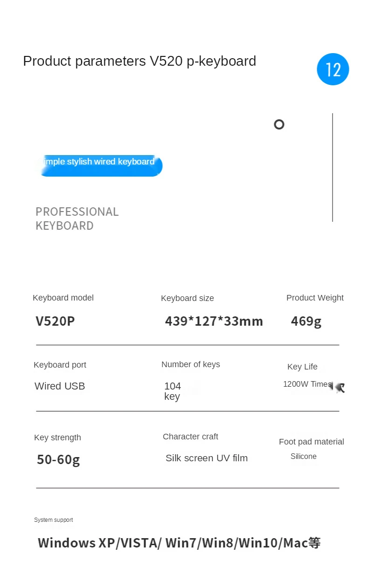The image size is (368, 588).
Task: Click the 'Silk screen UV film' text
Action: point(207,458)
